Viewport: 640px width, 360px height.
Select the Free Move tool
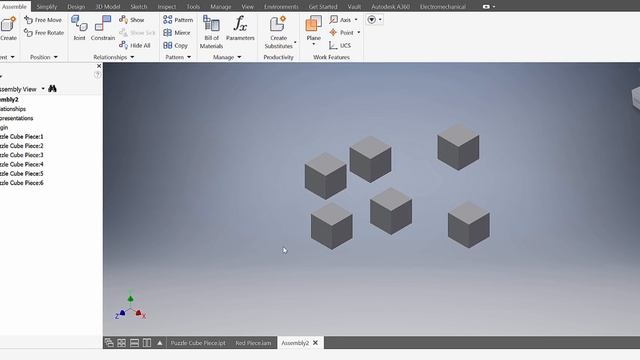coord(43,20)
